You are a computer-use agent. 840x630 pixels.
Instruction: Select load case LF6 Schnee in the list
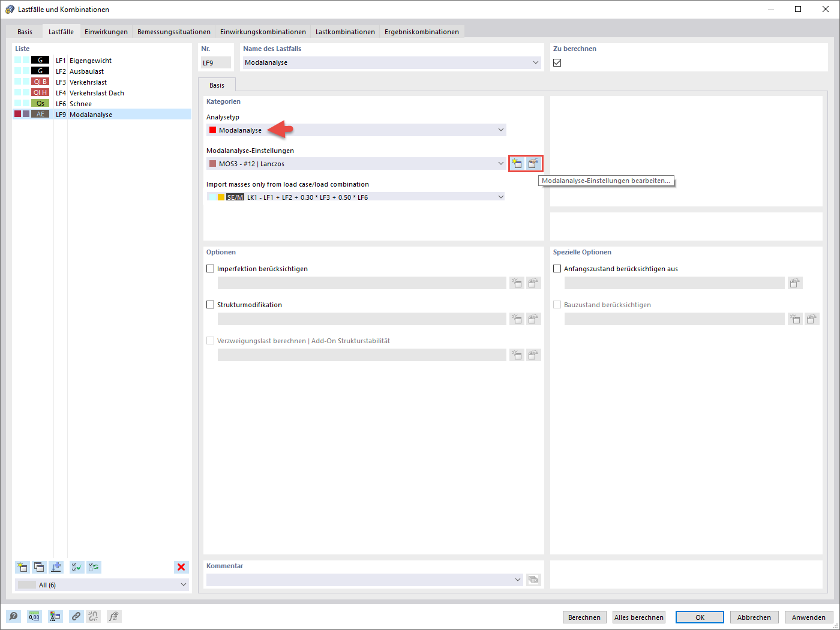click(x=90, y=103)
